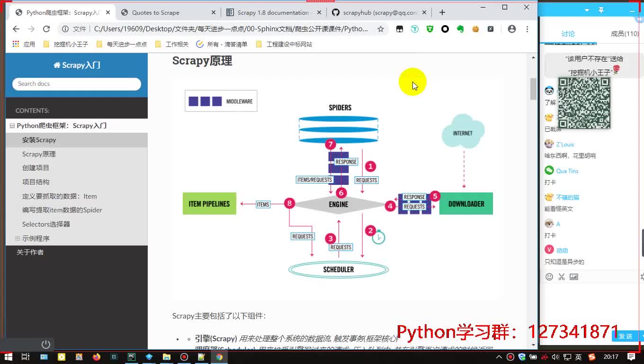644x364 pixels.
Task: Close the Scrapy 1.8 documentation tab
Action: tap(318, 13)
